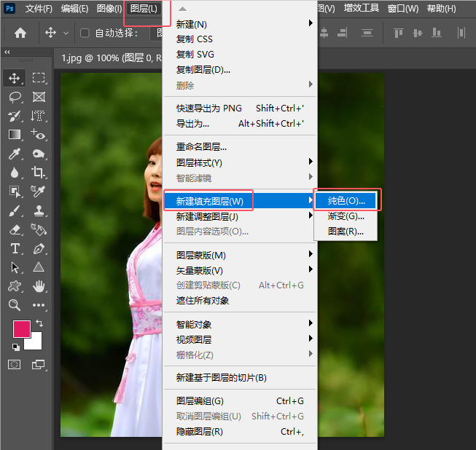Viewport: 476px width, 450px height.
Task: Open the 编辑(E) menu
Action: coord(74,9)
